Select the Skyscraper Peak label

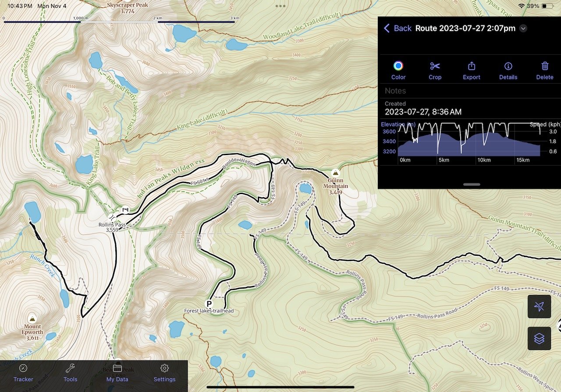point(128,8)
